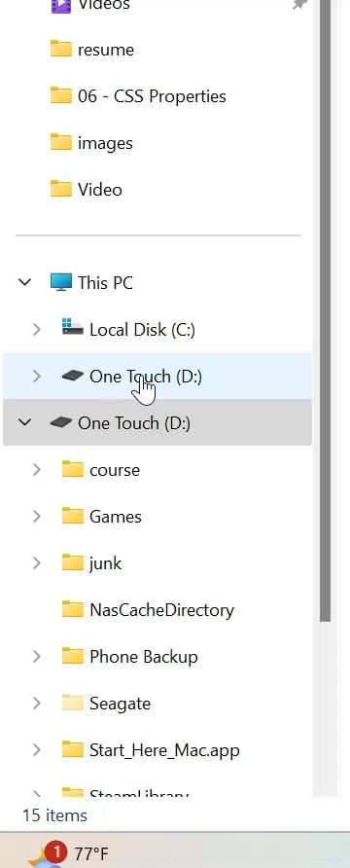Collapse the This PC tree node

25,282
